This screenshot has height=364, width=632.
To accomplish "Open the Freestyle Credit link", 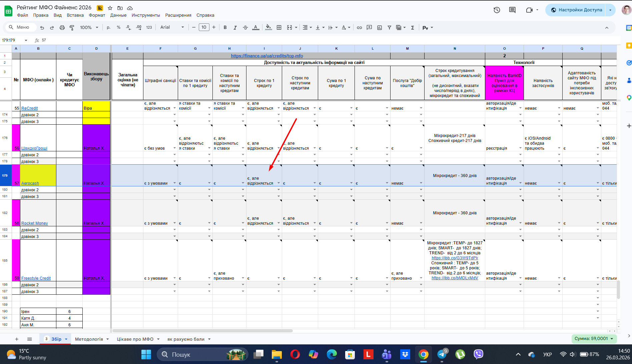I will point(36,278).
